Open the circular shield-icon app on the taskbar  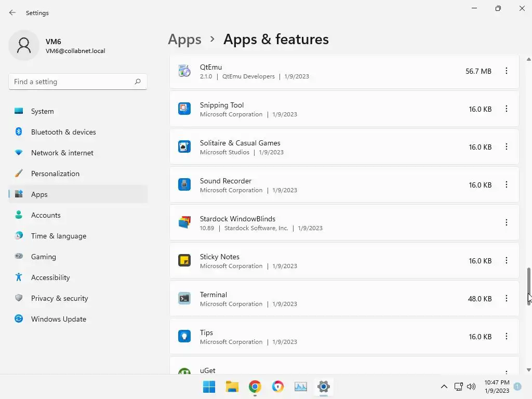click(x=278, y=387)
